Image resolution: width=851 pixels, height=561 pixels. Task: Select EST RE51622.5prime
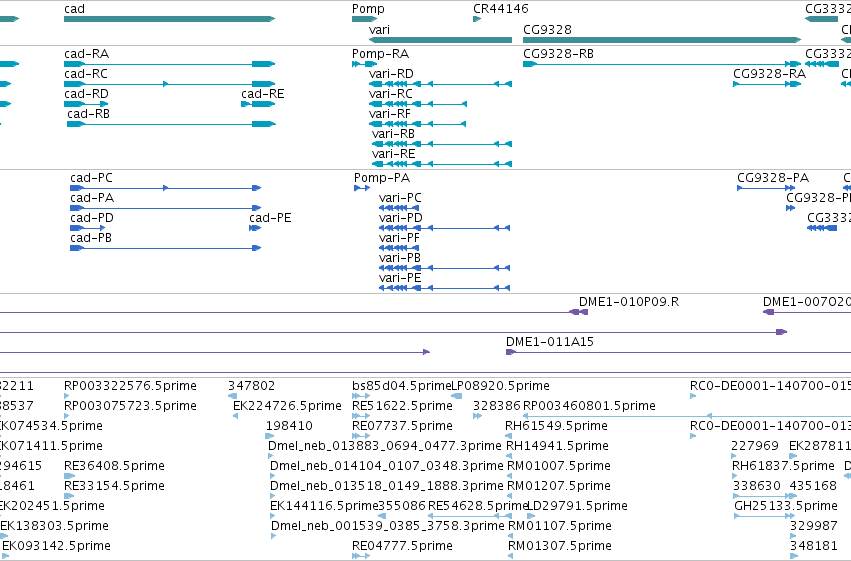coord(360,416)
